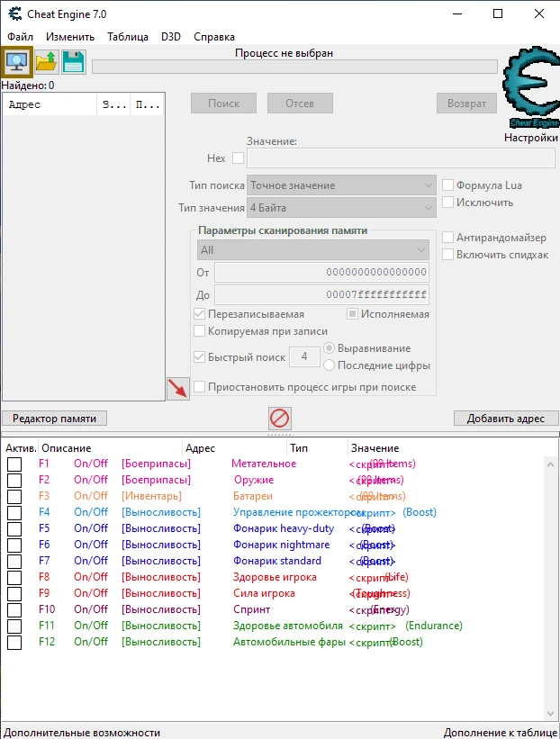Open Дополнение к таблице in status bar
Screen dimensions: 560x739
501,733
